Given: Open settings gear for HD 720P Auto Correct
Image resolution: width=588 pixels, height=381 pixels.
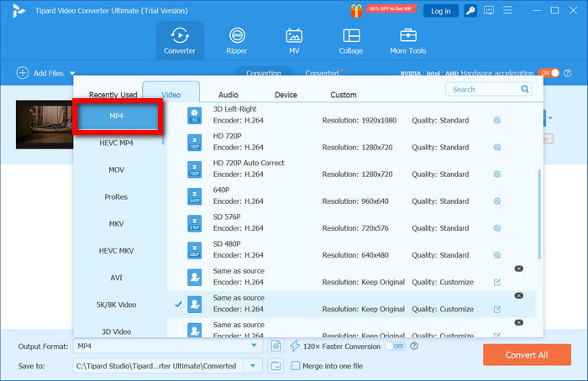Looking at the screenshot, I should (497, 175).
